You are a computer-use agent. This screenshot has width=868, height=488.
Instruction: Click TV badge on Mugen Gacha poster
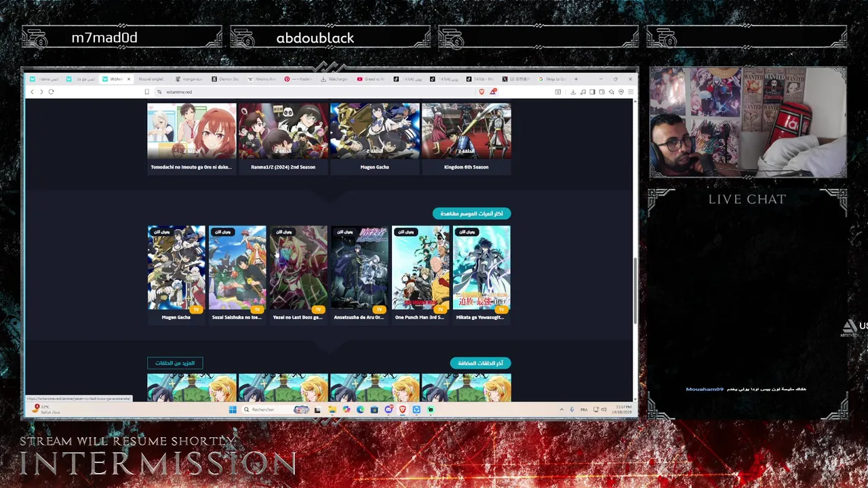pos(197,310)
